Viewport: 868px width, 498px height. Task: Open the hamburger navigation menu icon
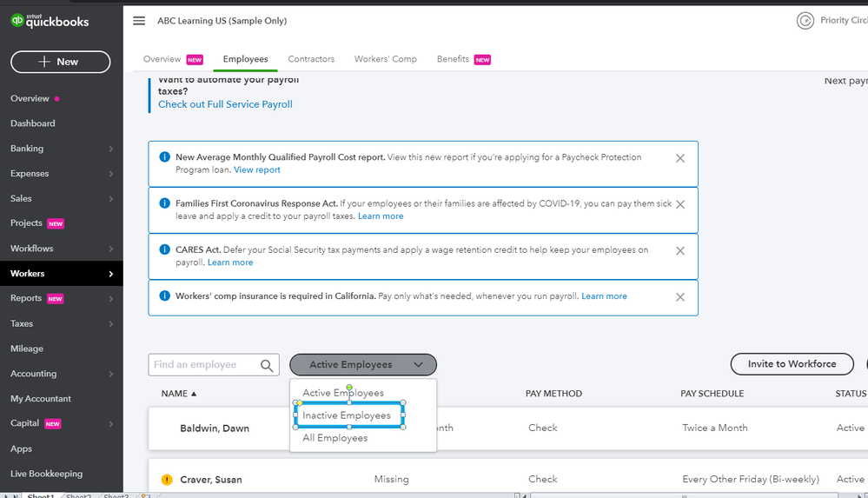(x=139, y=21)
